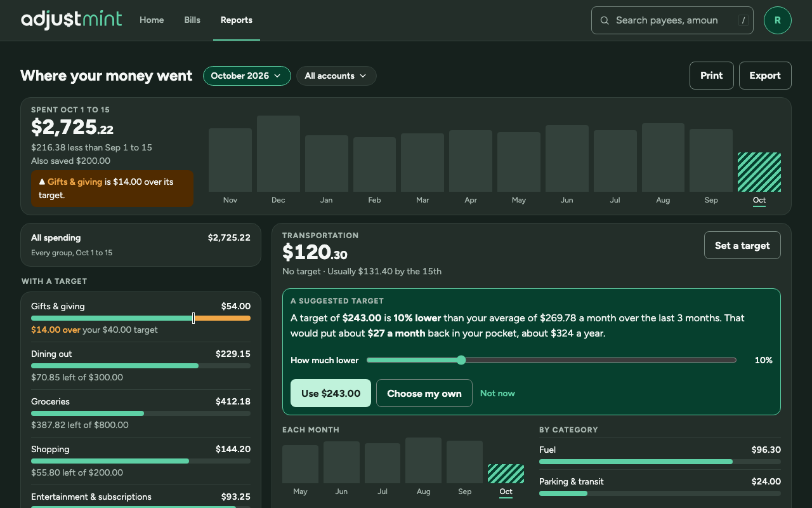Click the Nov bar in yearly chart
The width and height of the screenshot is (812, 508).
pyautogui.click(x=230, y=160)
